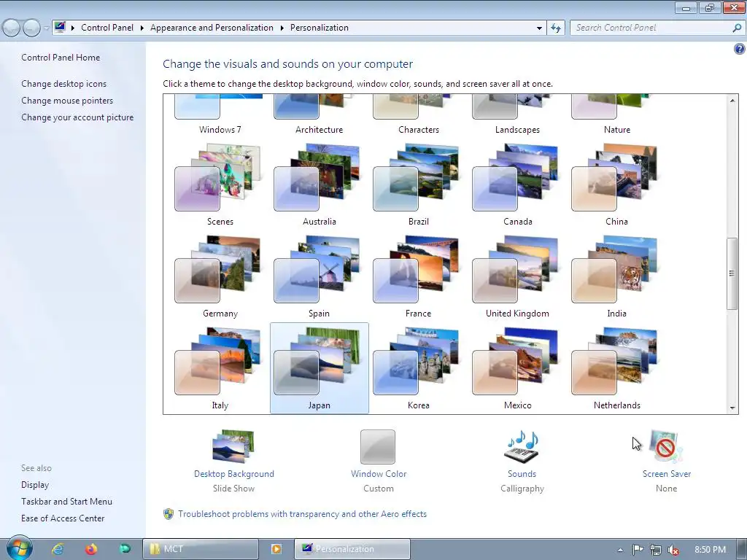Viewport: 747px width, 560px height.
Task: Choose the Brazil theme
Action: click(418, 186)
